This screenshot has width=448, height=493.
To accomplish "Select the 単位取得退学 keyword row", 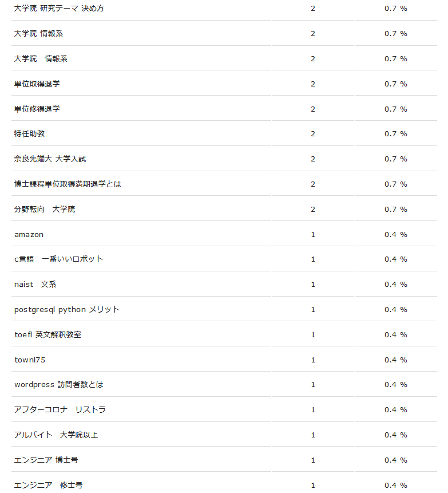I will point(37,84).
